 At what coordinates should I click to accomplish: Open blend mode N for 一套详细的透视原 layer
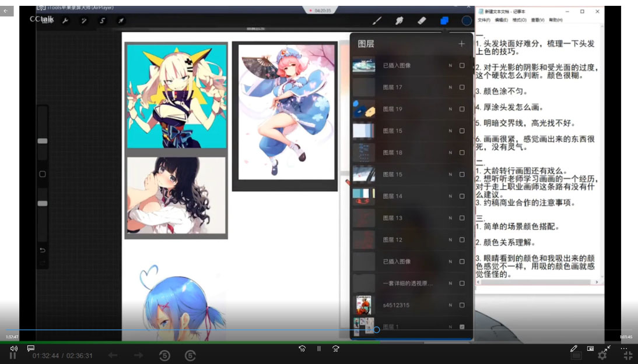point(450,283)
